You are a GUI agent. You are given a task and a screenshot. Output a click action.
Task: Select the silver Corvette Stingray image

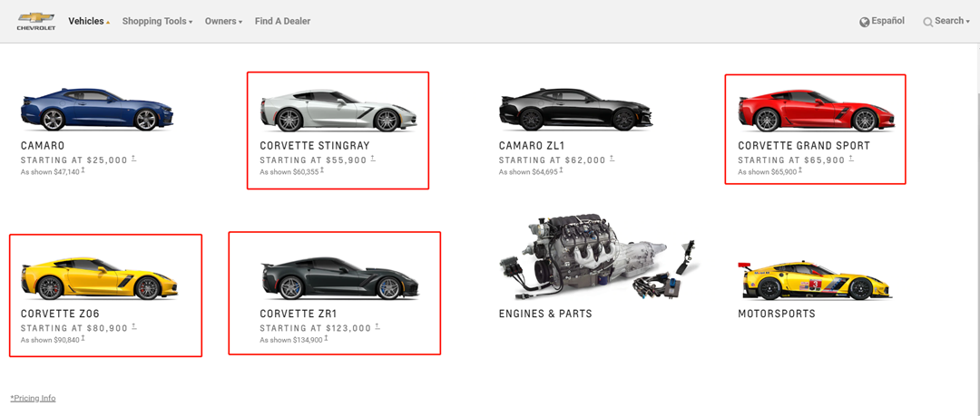click(338, 111)
